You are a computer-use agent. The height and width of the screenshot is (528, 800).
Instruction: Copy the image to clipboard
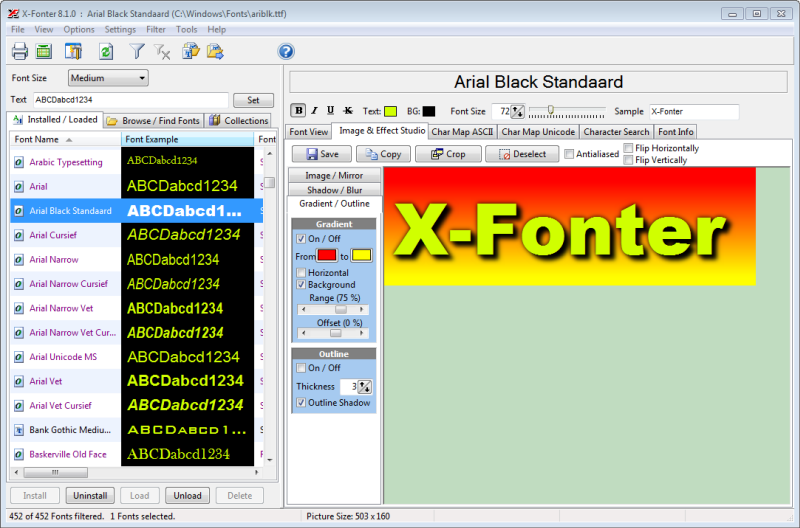click(x=383, y=154)
